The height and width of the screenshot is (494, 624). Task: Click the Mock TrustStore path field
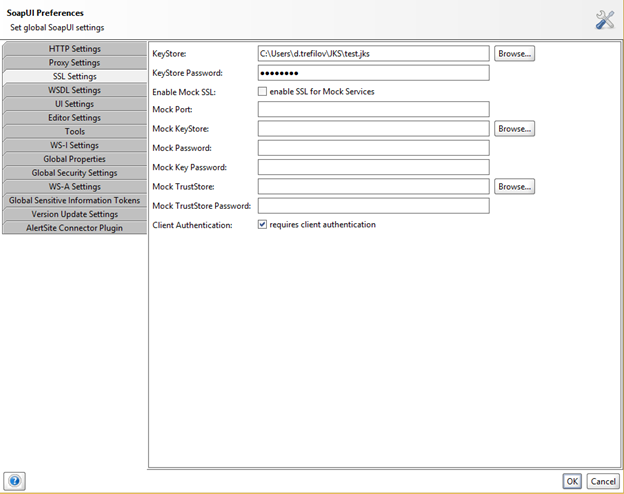pyautogui.click(x=374, y=186)
